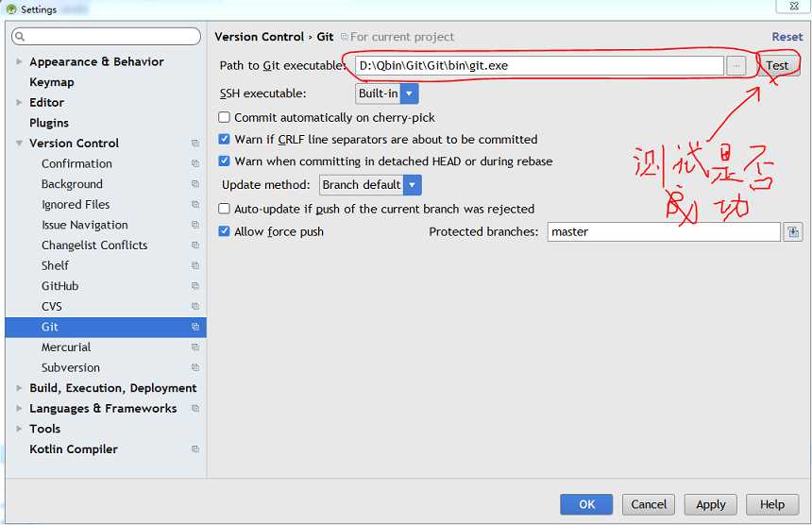Expand Build, Execution, Deployment section
Screen dimensions: 812x525
coord(19,388)
